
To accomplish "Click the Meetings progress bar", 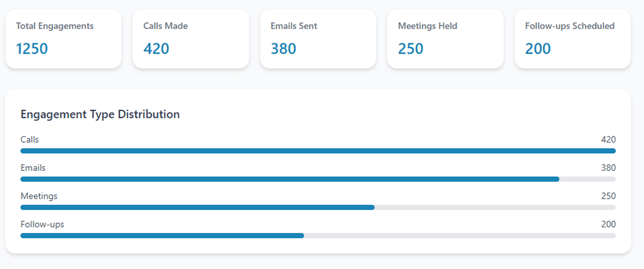I will (x=318, y=207).
